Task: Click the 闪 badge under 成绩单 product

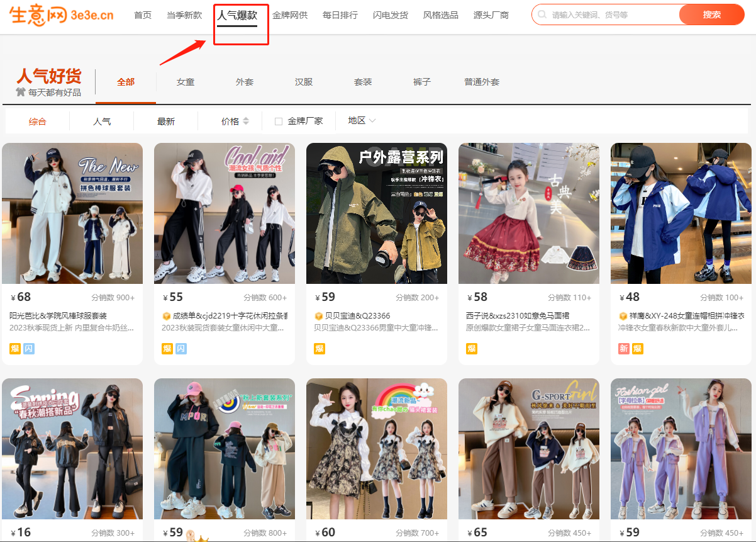Action: click(181, 349)
